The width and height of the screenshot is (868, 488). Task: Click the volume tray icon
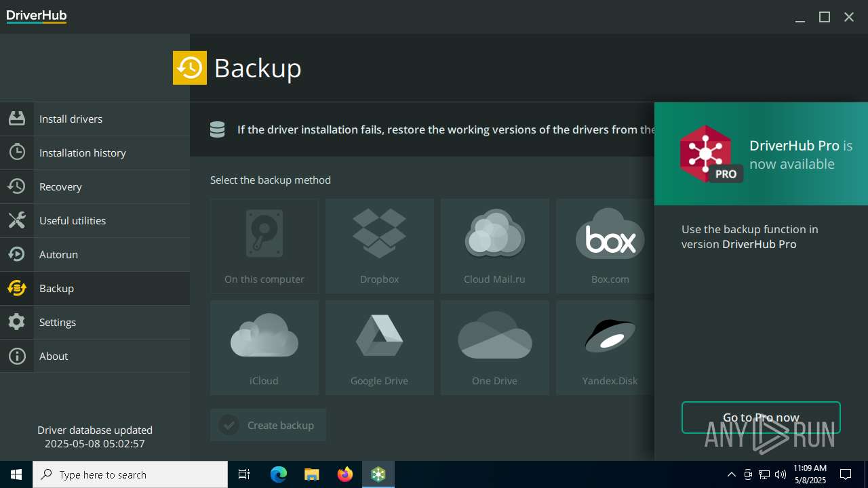[781, 474]
